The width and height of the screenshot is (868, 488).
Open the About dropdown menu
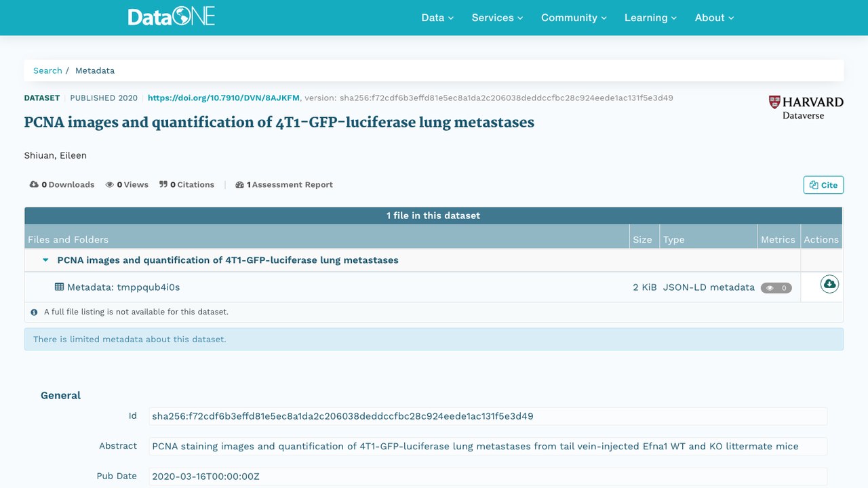click(715, 18)
